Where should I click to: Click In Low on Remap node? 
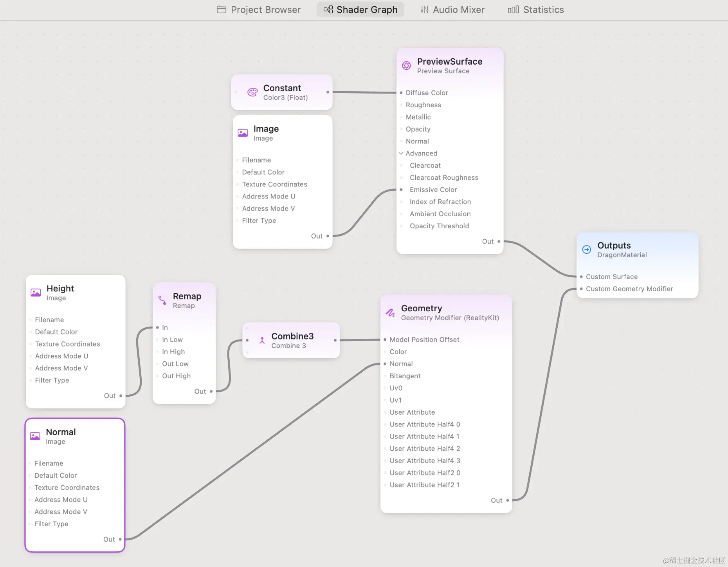(x=172, y=339)
